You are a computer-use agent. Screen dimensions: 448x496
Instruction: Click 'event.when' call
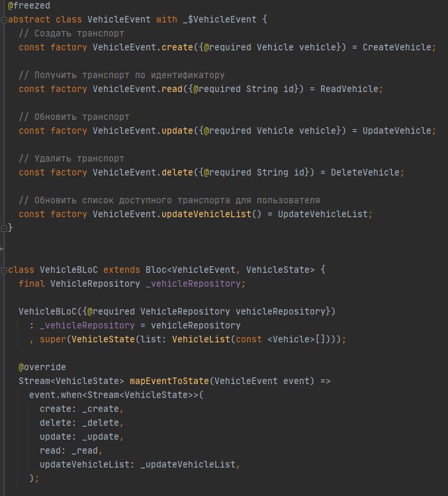click(x=56, y=395)
